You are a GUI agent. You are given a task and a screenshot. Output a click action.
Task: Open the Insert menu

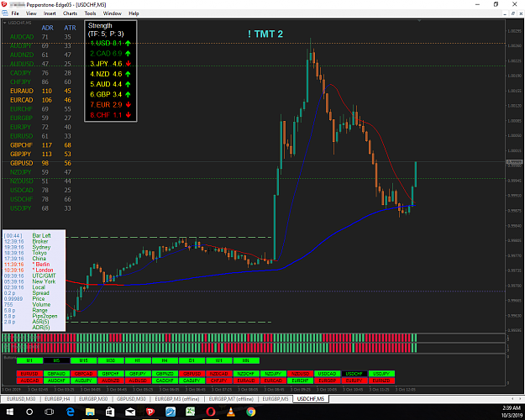(x=50, y=13)
